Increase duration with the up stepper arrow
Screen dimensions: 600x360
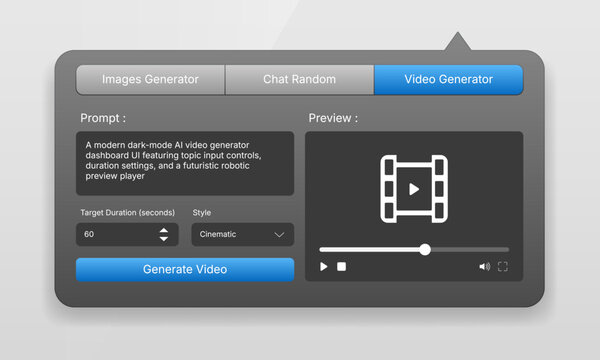[164, 230]
